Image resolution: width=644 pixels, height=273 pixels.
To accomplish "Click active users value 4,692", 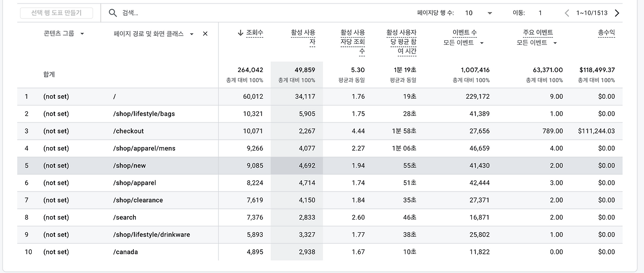I will click(x=307, y=166).
